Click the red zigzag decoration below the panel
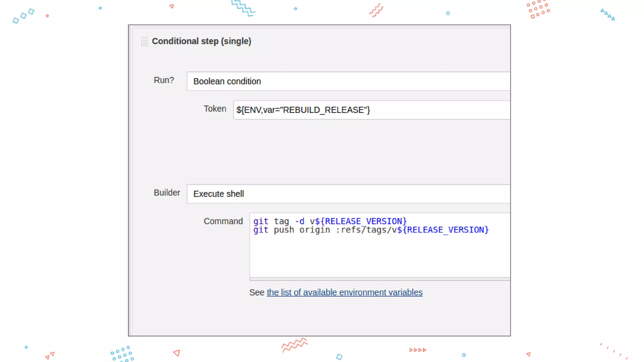Viewport: 644px width, 362px height. point(294,345)
